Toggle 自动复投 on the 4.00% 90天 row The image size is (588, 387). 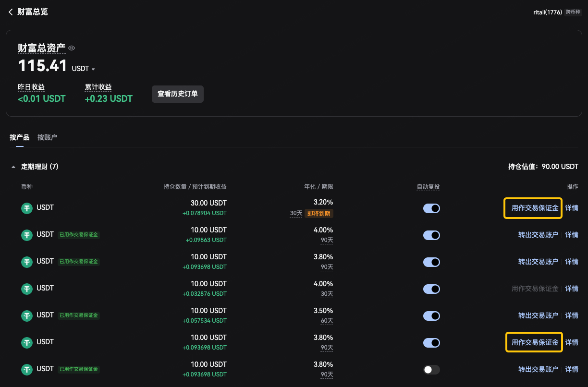click(431, 235)
